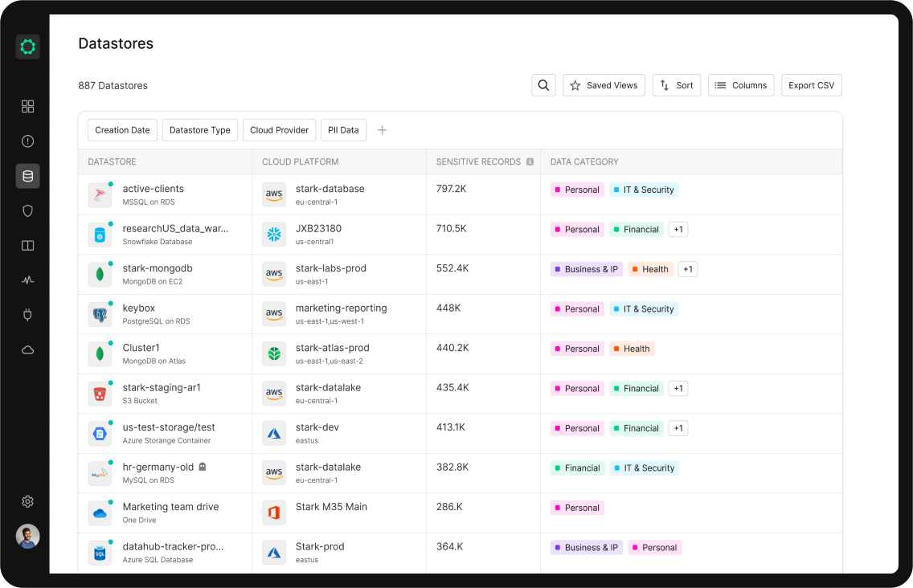Click the connectors plug icon in sidebar
Viewport: 913px width, 588px height.
point(27,314)
